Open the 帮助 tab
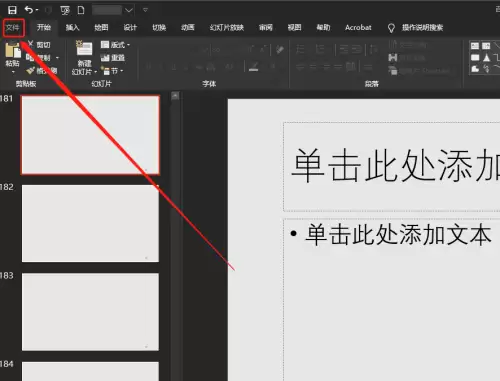 [x=323, y=27]
